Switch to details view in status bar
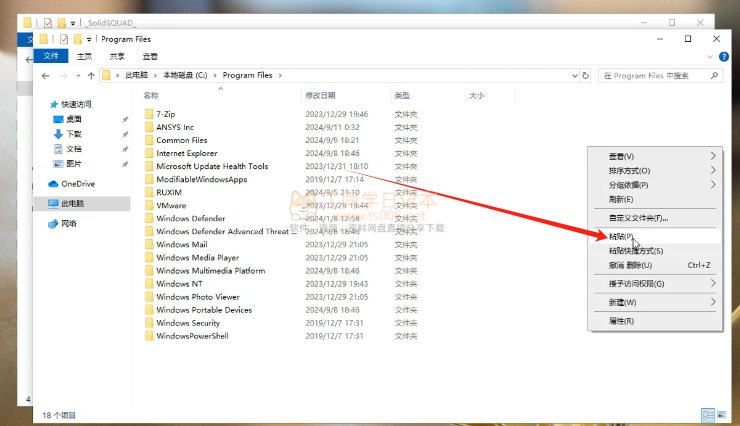This screenshot has width=740, height=426. pyautogui.click(x=707, y=414)
